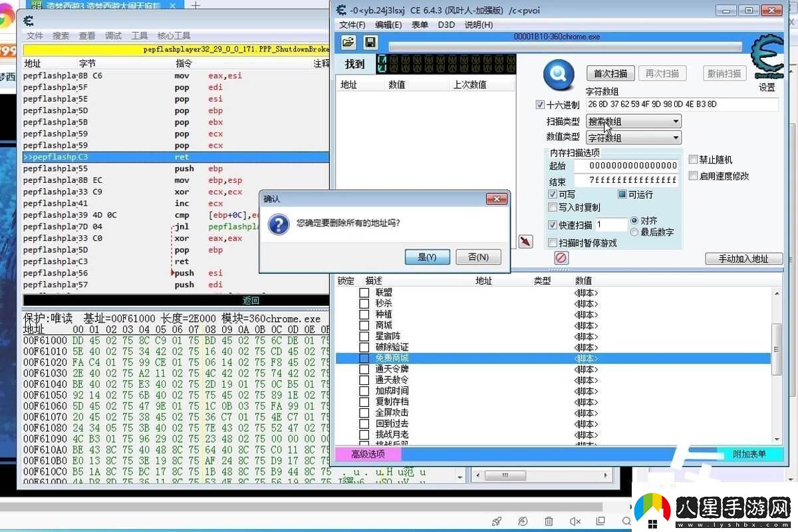Click 手动加入地址 button
The image size is (798, 532).
tap(743, 258)
